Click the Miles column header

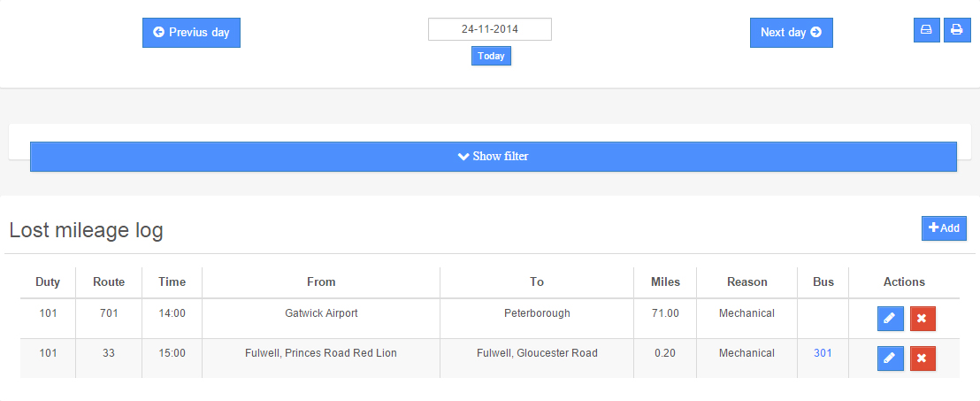pyautogui.click(x=665, y=282)
